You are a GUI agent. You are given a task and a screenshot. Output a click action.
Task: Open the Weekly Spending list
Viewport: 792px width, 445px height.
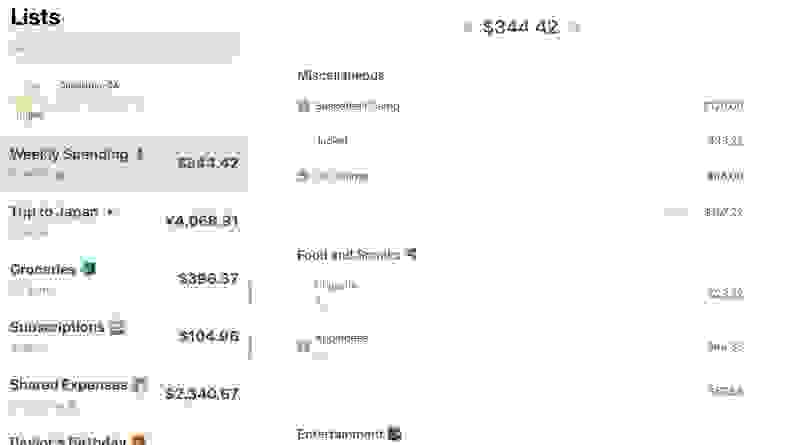124,164
